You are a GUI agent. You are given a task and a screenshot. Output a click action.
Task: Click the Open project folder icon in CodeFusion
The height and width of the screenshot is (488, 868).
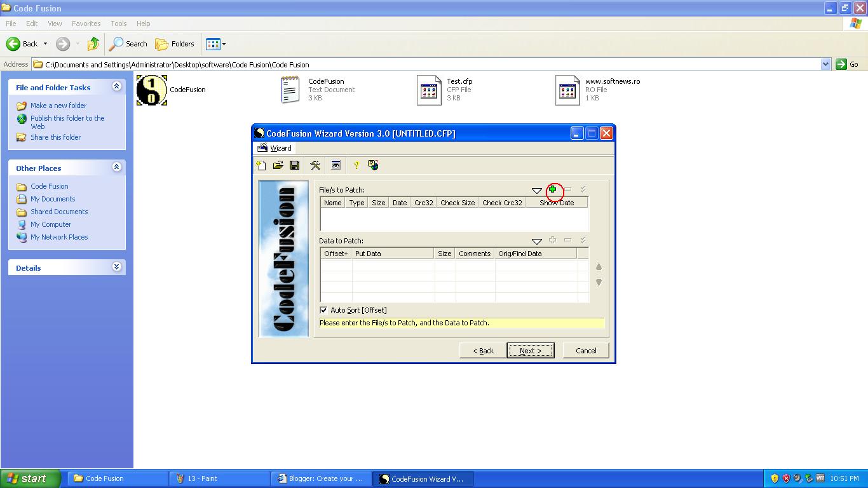[x=278, y=165]
